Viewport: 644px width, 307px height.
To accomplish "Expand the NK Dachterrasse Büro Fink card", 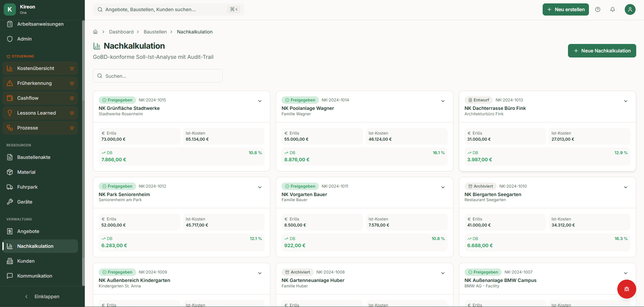I will tap(626, 101).
